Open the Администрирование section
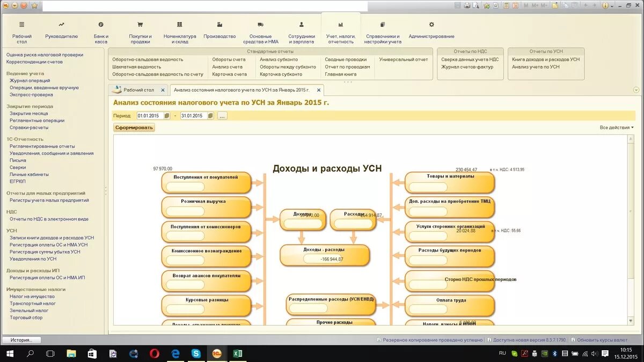Viewport: 644px width, 362px height. [431, 31]
